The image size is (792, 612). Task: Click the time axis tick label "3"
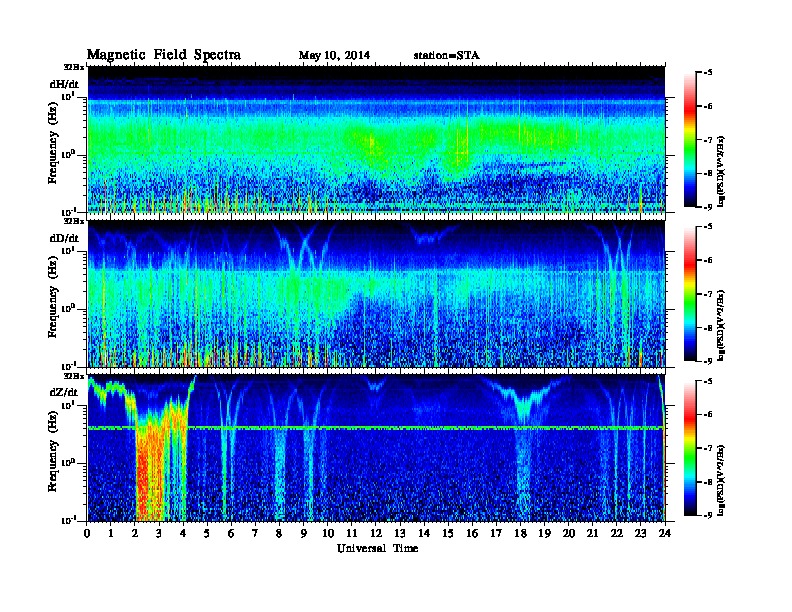coord(159,534)
